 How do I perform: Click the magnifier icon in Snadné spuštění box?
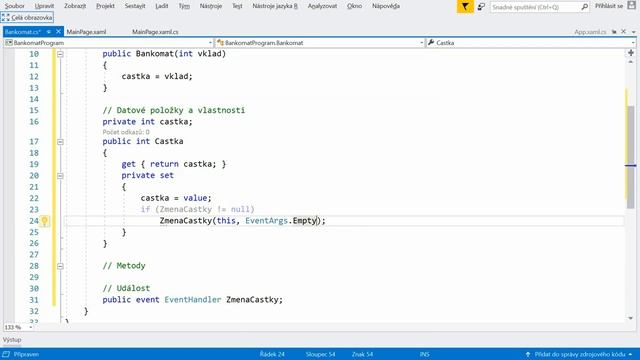click(584, 7)
